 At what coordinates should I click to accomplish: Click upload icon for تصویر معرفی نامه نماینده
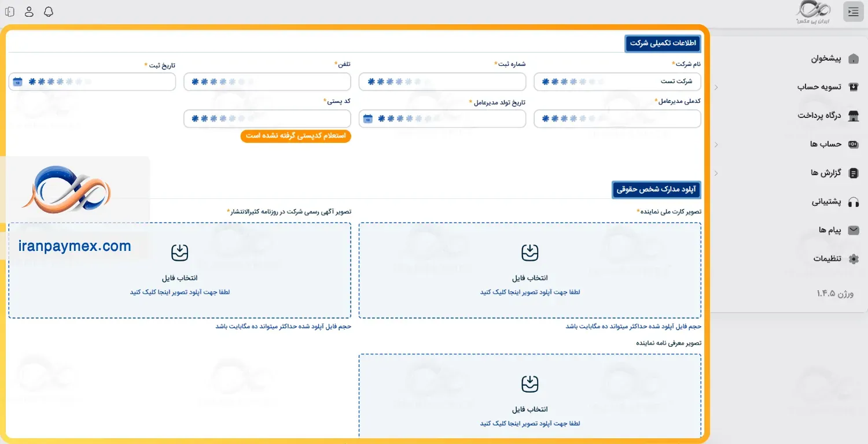[530, 383]
